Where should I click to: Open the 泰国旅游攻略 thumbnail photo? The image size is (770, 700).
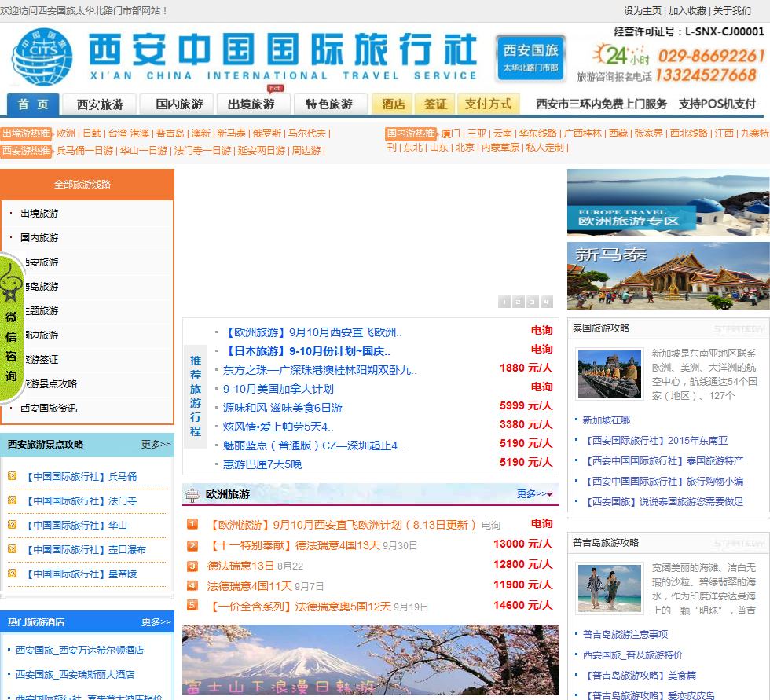tap(610, 373)
